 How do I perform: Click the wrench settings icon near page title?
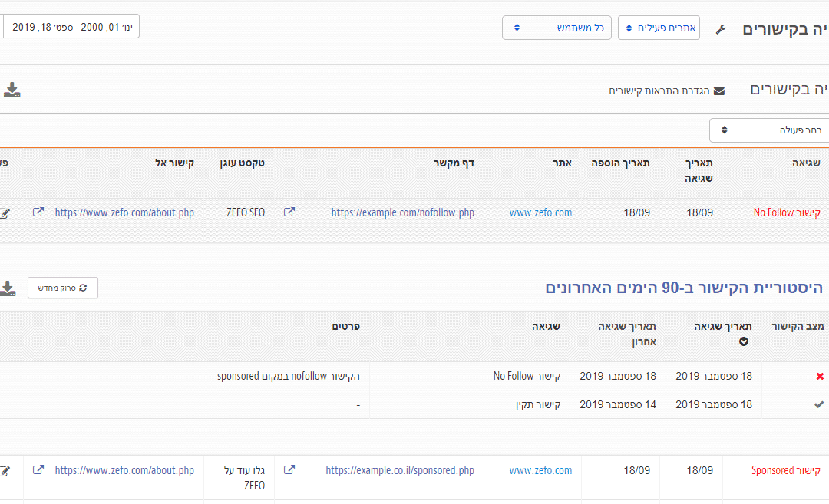tap(721, 30)
